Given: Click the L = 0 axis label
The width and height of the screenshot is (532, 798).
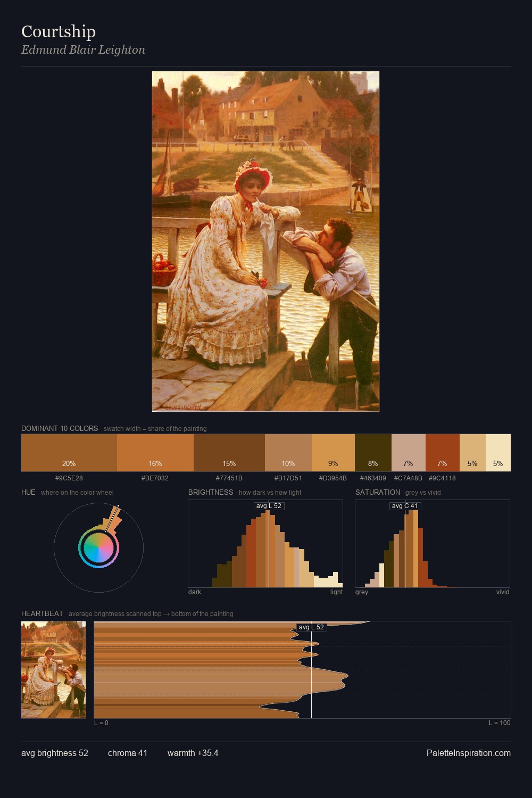Looking at the screenshot, I should point(101,723).
